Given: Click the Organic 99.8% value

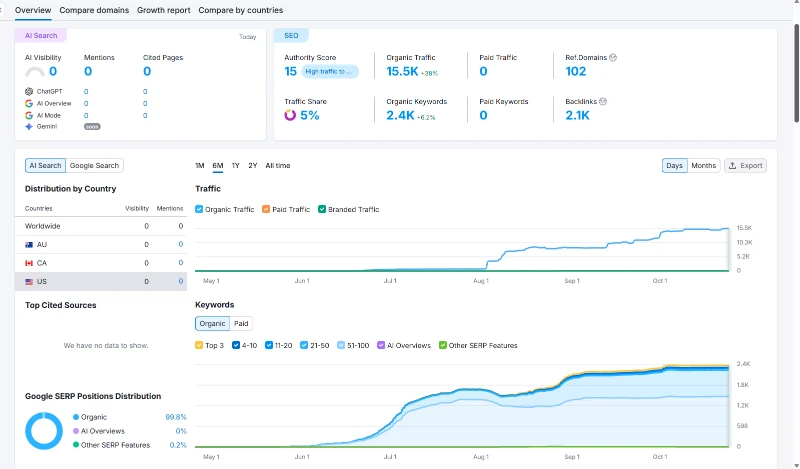Looking at the screenshot, I should [176, 417].
